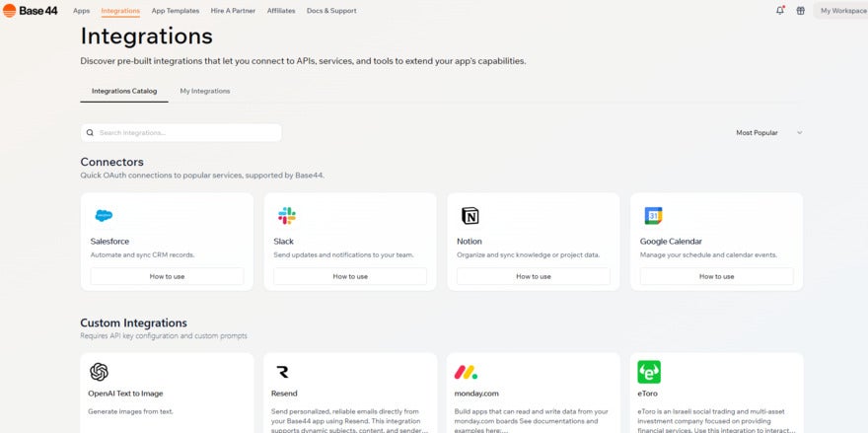Click the Salesforce connector title
This screenshot has width=868, height=433.
109,242
